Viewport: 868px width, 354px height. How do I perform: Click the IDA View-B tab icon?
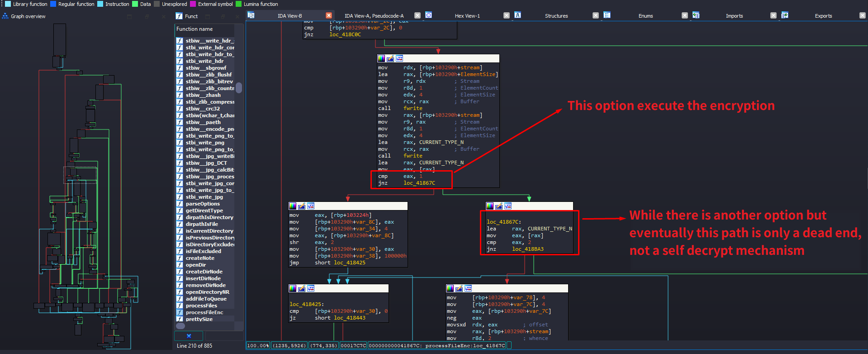(251, 15)
